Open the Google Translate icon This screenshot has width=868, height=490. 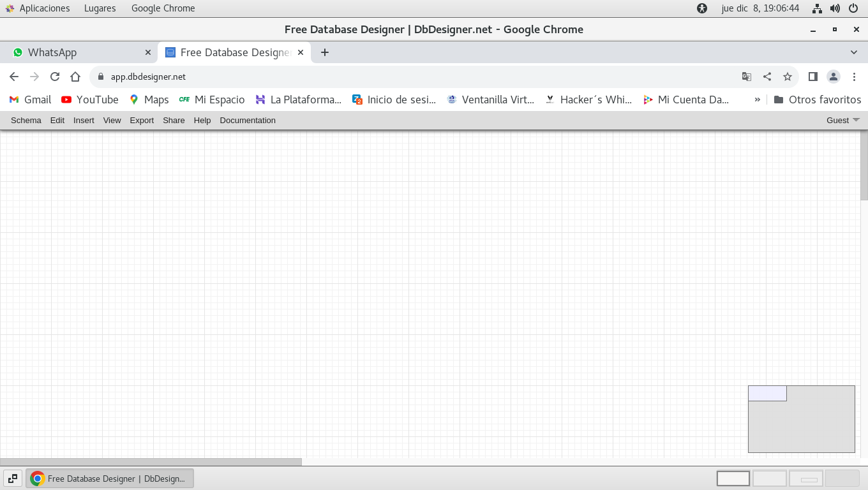pos(746,77)
